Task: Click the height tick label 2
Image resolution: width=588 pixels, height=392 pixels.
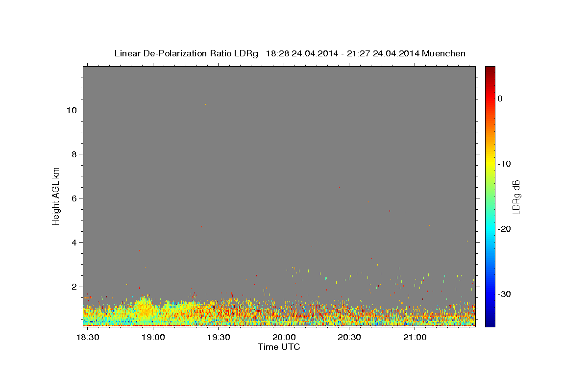Action: pyautogui.click(x=73, y=287)
